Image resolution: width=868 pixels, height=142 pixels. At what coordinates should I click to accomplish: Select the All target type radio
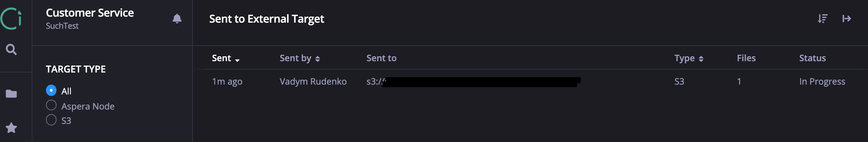[x=51, y=90]
